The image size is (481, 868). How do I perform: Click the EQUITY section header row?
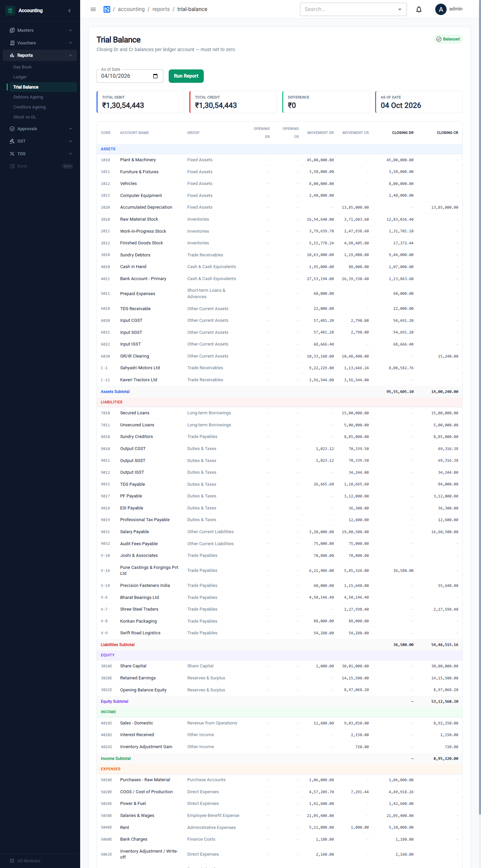tap(279, 655)
